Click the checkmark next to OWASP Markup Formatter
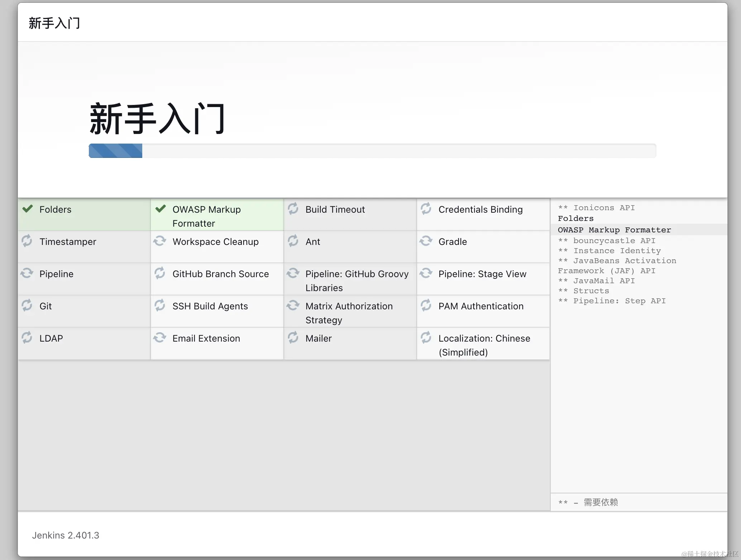The image size is (741, 560). [161, 209]
